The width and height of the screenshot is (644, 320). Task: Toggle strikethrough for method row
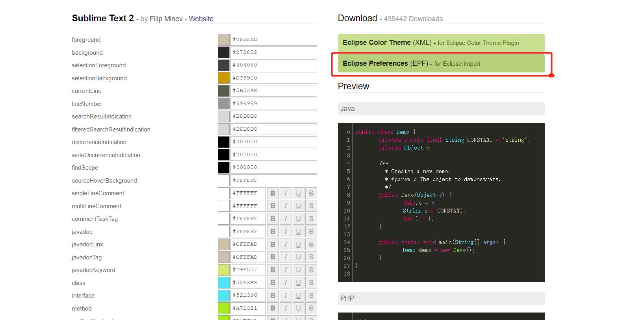tap(311, 308)
